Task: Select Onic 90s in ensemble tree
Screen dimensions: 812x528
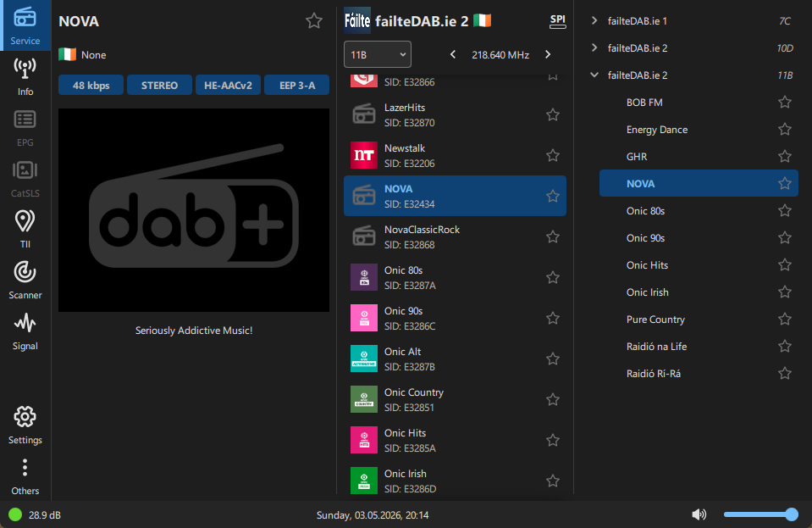Action: pos(699,238)
